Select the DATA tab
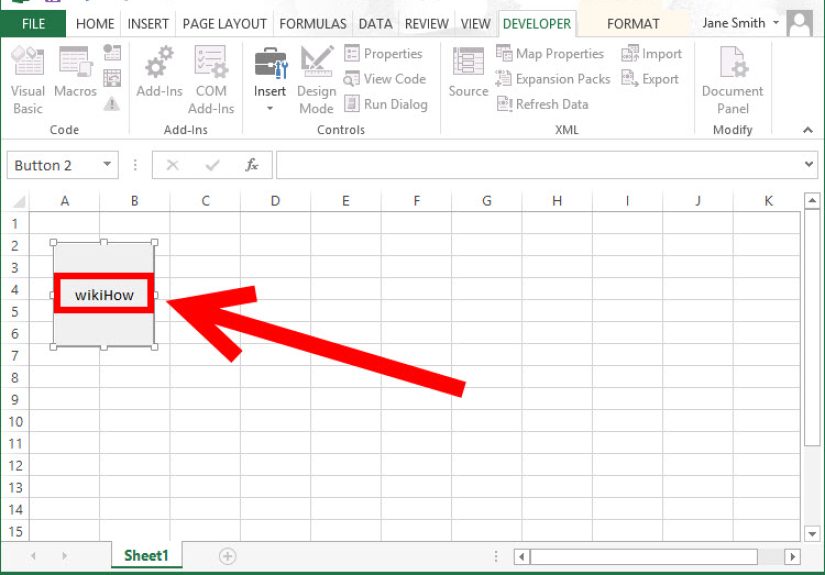825x575 pixels. coord(375,24)
